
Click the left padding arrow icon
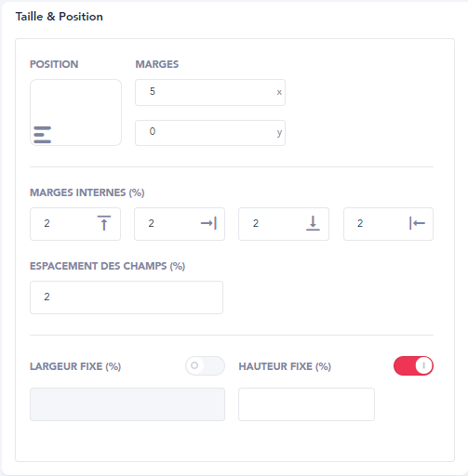tap(417, 223)
